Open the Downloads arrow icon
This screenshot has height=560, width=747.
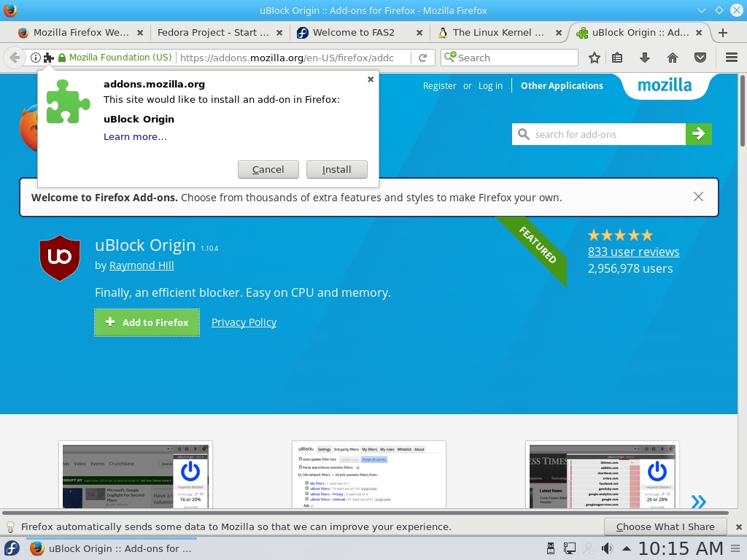[x=645, y=58]
